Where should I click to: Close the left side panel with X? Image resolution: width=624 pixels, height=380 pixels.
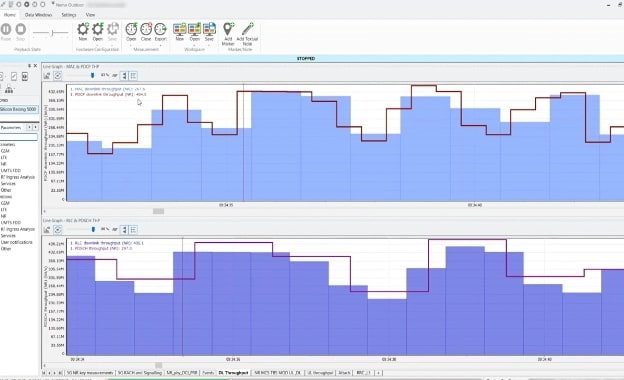point(35,66)
